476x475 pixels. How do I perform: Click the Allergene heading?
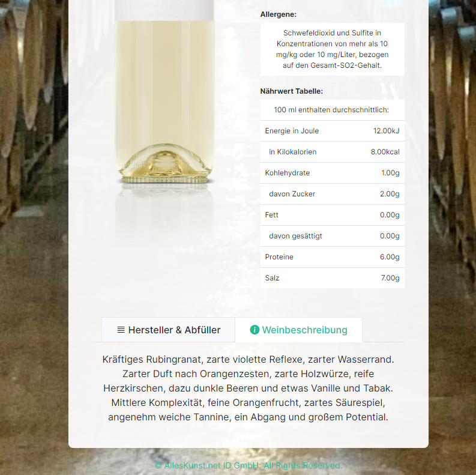click(279, 14)
